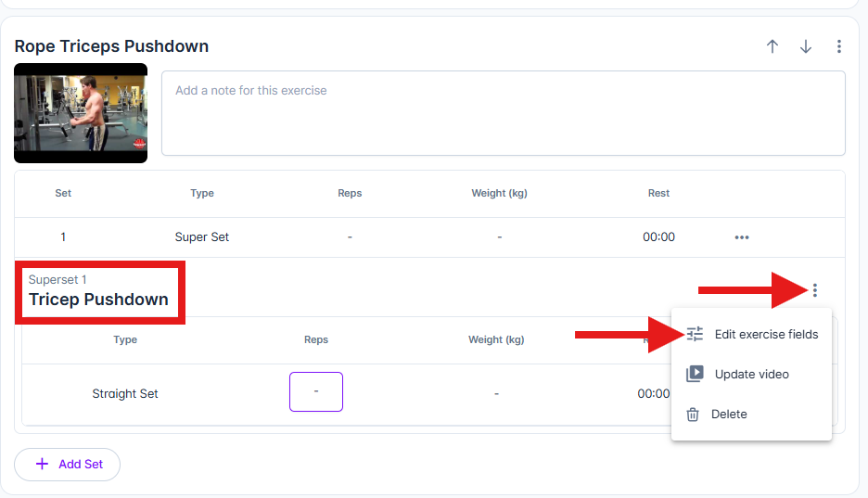The height and width of the screenshot is (498, 868).
Task: Click the Add Set button
Action: [67, 465]
